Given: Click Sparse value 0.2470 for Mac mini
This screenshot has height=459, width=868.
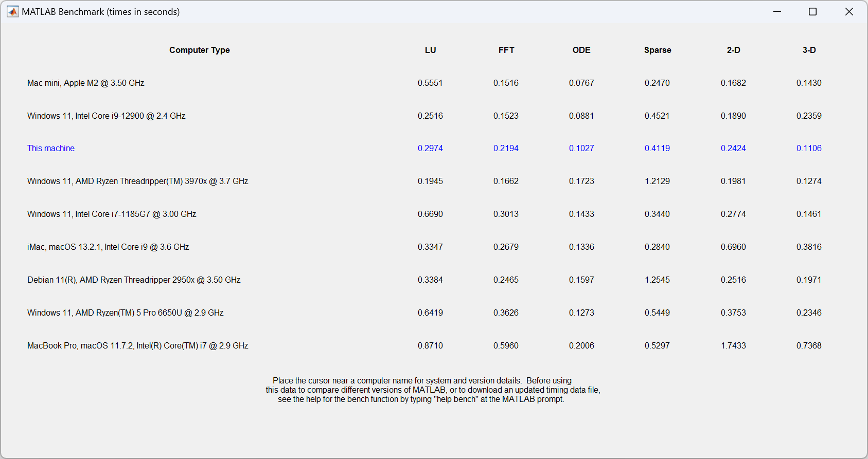Looking at the screenshot, I should coord(657,83).
